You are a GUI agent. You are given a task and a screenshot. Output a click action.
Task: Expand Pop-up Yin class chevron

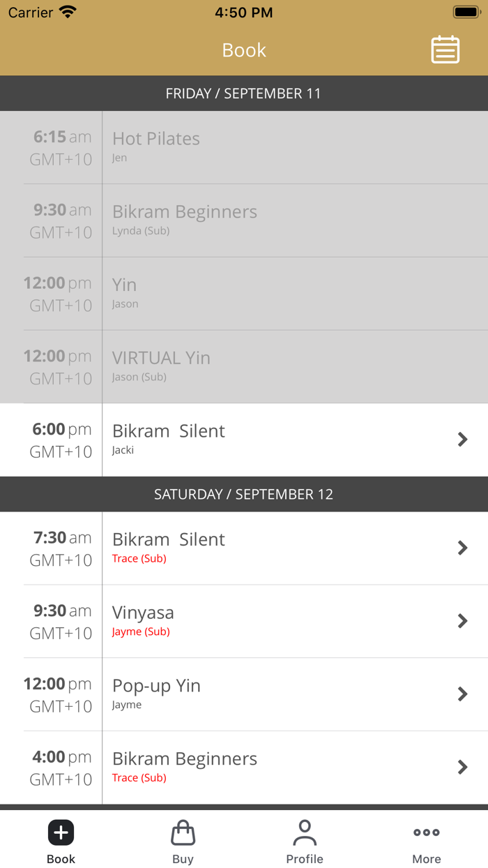click(462, 694)
